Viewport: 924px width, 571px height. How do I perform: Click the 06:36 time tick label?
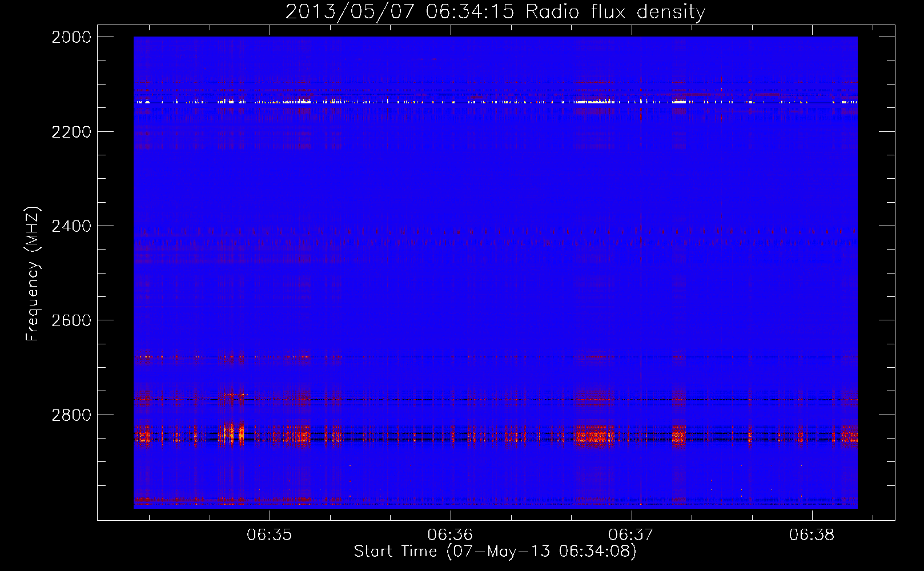[451, 535]
